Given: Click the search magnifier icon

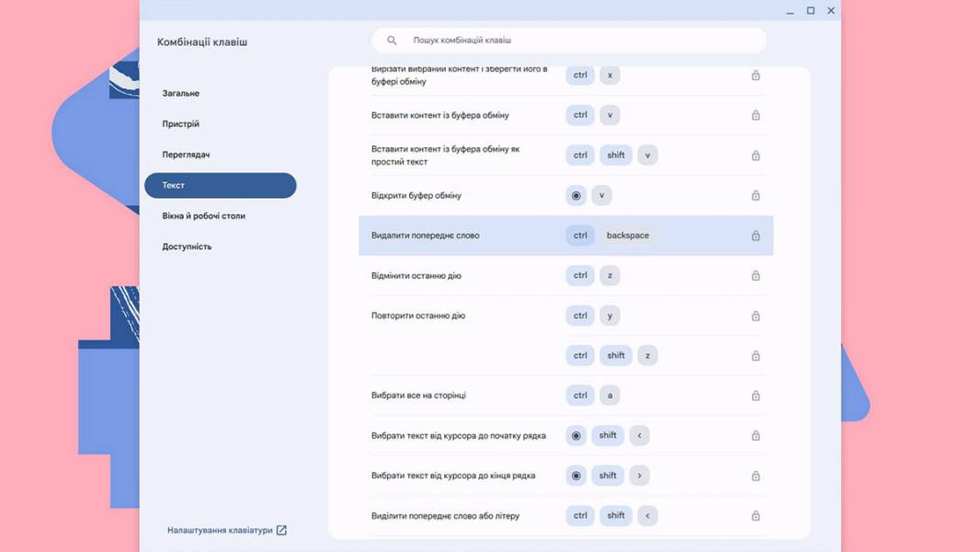Looking at the screenshot, I should click(x=392, y=40).
